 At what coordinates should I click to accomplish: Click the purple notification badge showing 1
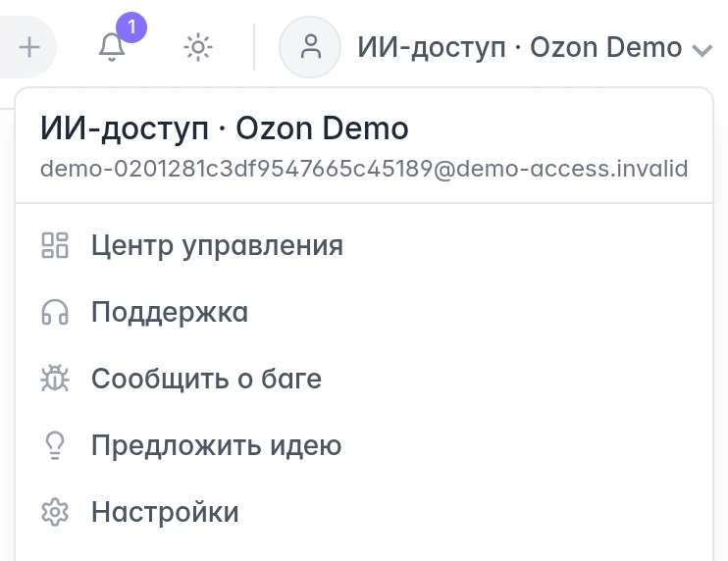(131, 27)
